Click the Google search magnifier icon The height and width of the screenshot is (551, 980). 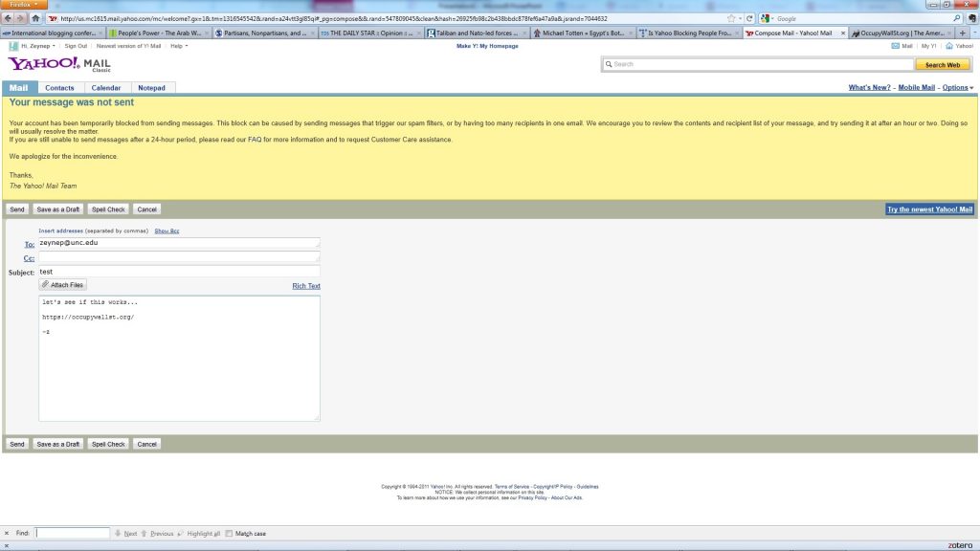coord(956,19)
